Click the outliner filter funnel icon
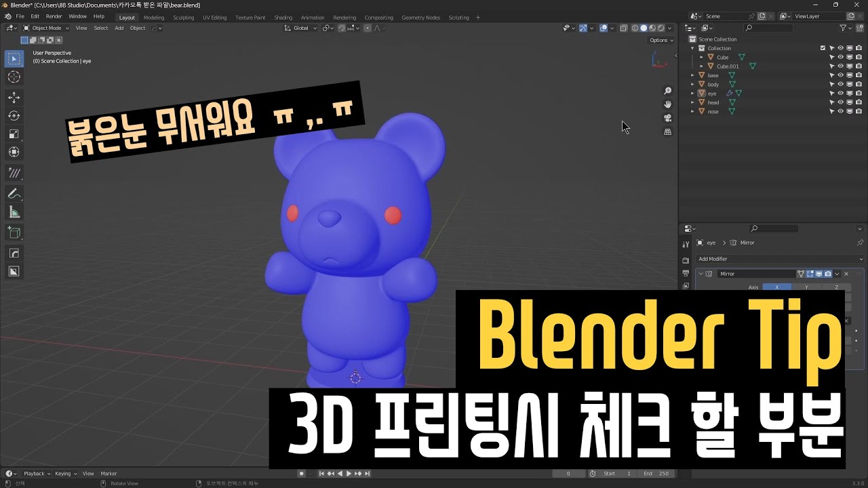The image size is (868, 488). click(x=843, y=28)
